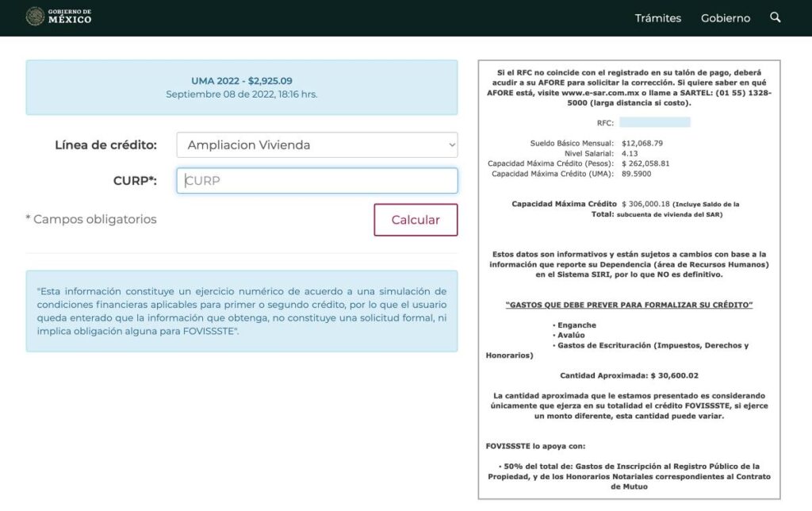Click the 50% del total de bullet

[629, 476]
